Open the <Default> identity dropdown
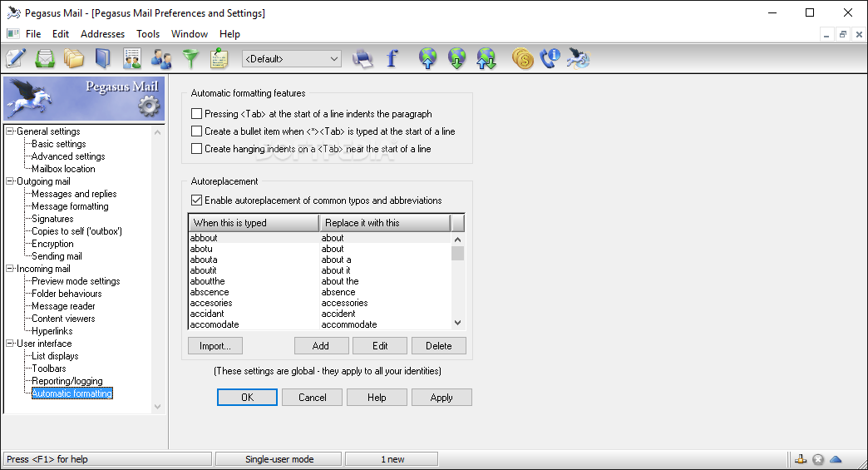 292,59
